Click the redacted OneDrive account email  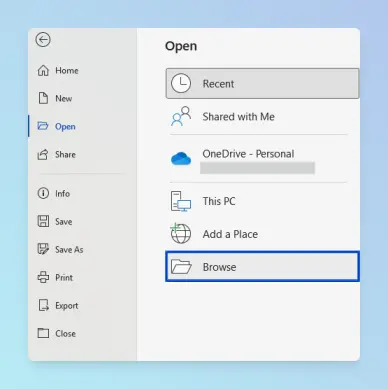(257, 168)
